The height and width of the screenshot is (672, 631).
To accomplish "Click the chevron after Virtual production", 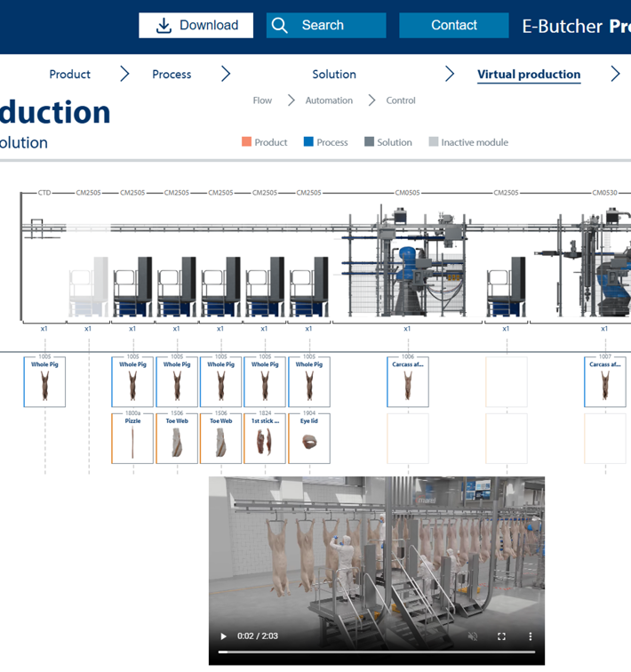I will pos(615,75).
